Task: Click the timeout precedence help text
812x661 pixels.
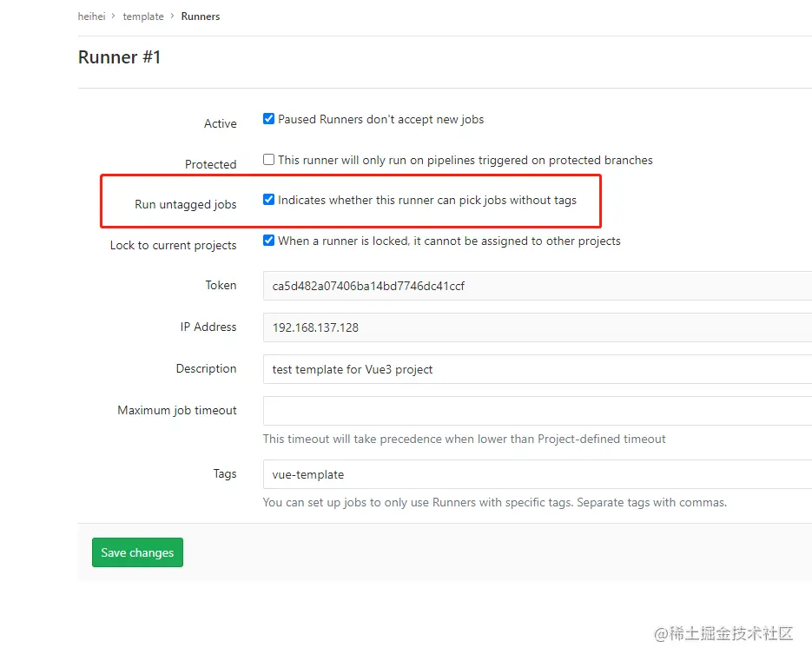Action: click(x=464, y=440)
